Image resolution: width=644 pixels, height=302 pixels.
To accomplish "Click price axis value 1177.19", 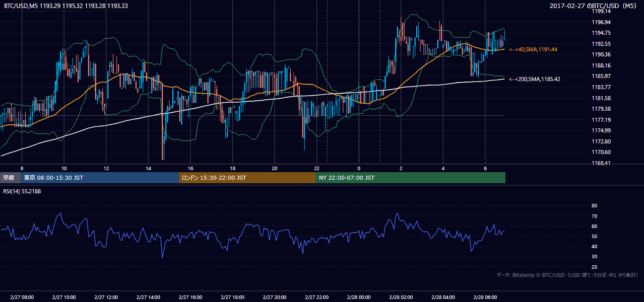I will [x=601, y=120].
